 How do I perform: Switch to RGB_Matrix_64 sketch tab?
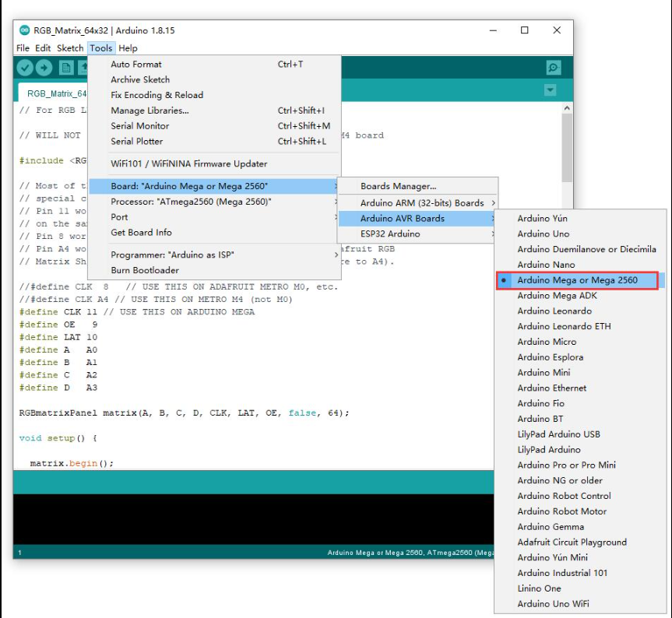coord(53,93)
